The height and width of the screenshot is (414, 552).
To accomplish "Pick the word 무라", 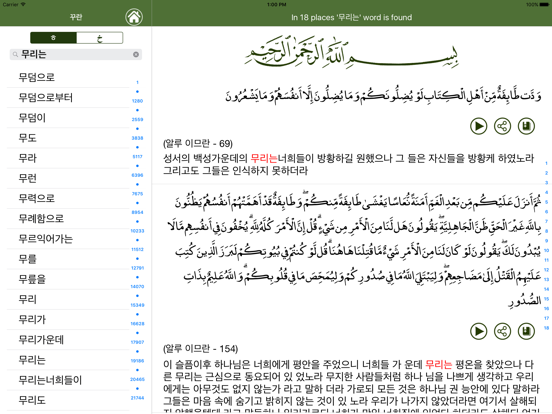I will [x=68, y=158].
